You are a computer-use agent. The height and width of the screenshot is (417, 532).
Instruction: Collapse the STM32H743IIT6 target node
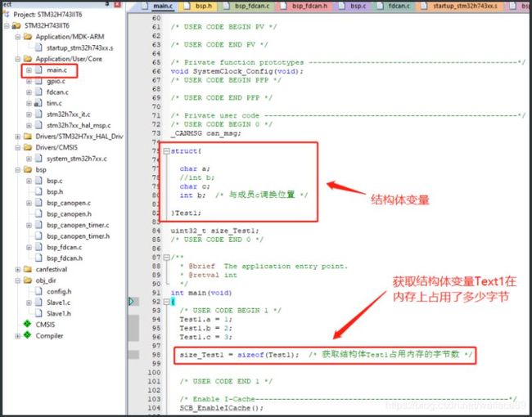point(7,25)
